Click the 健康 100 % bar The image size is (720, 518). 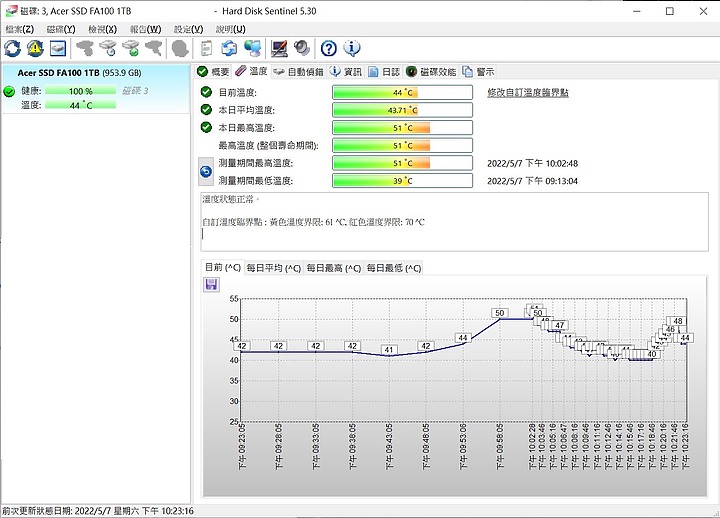point(80,91)
